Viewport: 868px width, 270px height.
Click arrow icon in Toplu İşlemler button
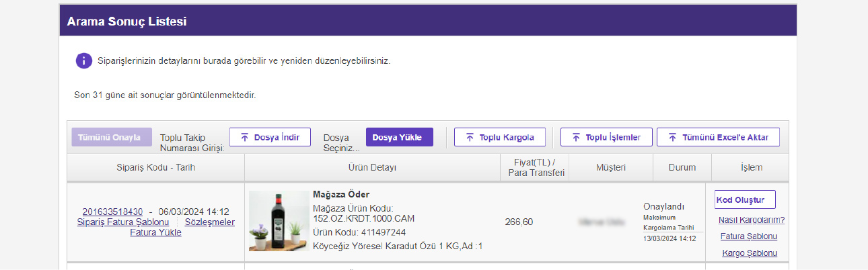[x=575, y=137]
